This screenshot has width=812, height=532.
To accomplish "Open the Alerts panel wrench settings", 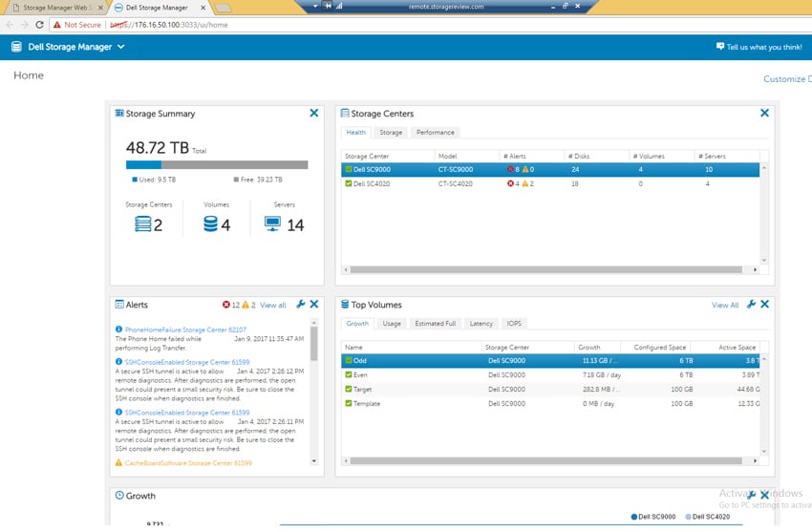I will [300, 305].
